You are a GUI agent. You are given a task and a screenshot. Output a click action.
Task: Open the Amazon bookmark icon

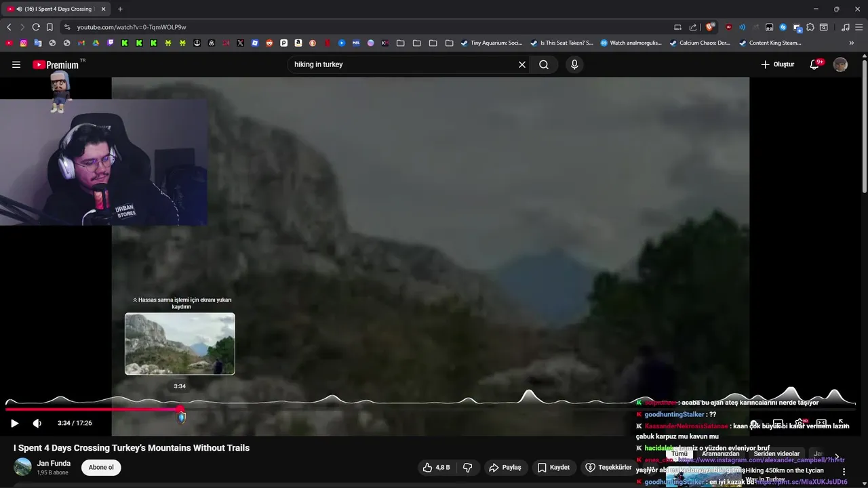(x=298, y=43)
